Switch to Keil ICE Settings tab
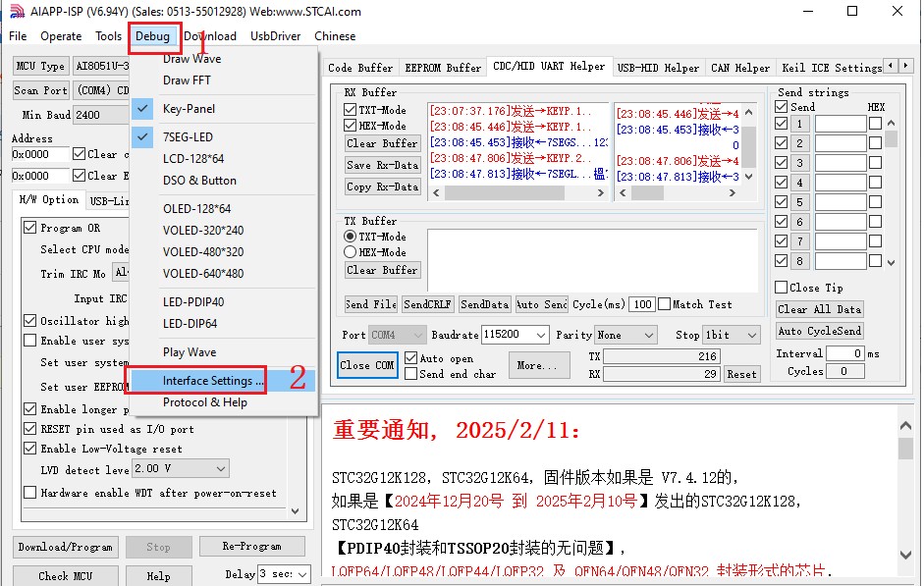Image resolution: width=924 pixels, height=586 pixels. (831, 67)
